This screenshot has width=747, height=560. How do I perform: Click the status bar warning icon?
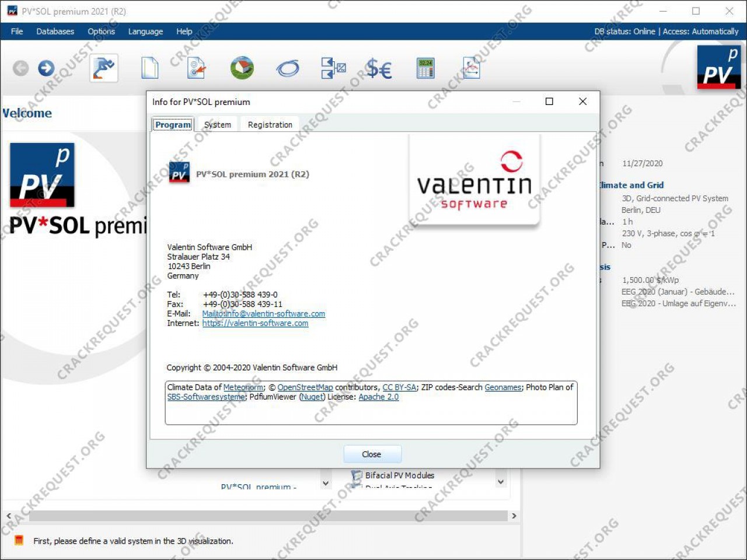tap(19, 540)
